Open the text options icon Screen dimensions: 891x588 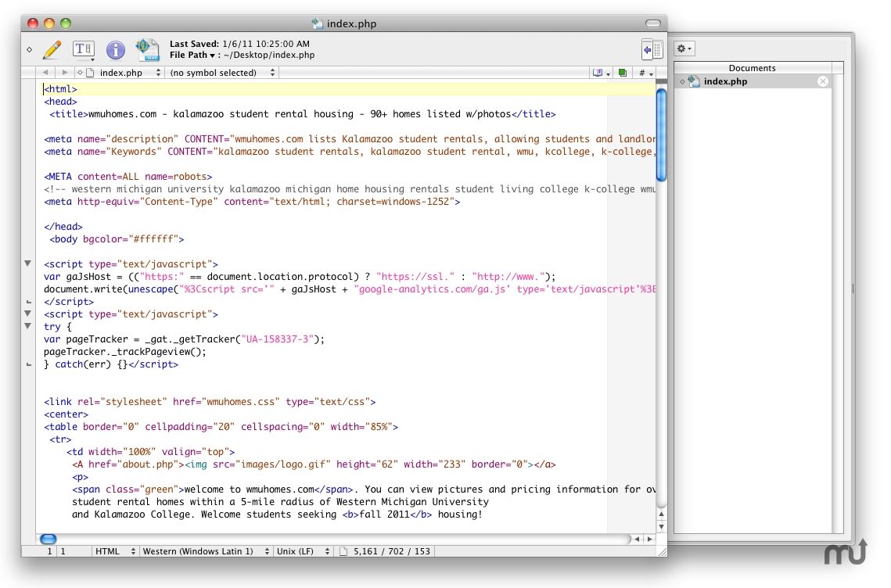pos(84,50)
